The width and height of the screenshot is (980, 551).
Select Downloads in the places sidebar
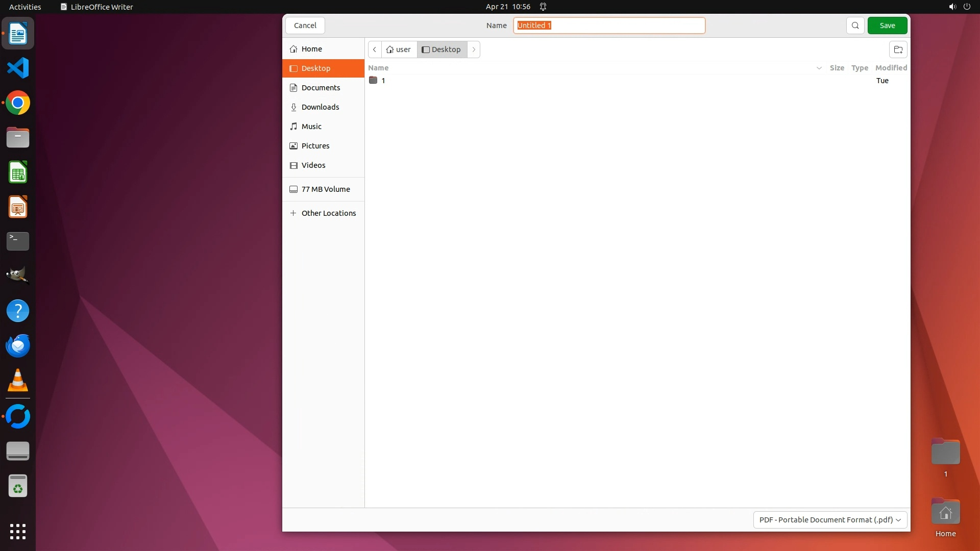[x=320, y=107]
